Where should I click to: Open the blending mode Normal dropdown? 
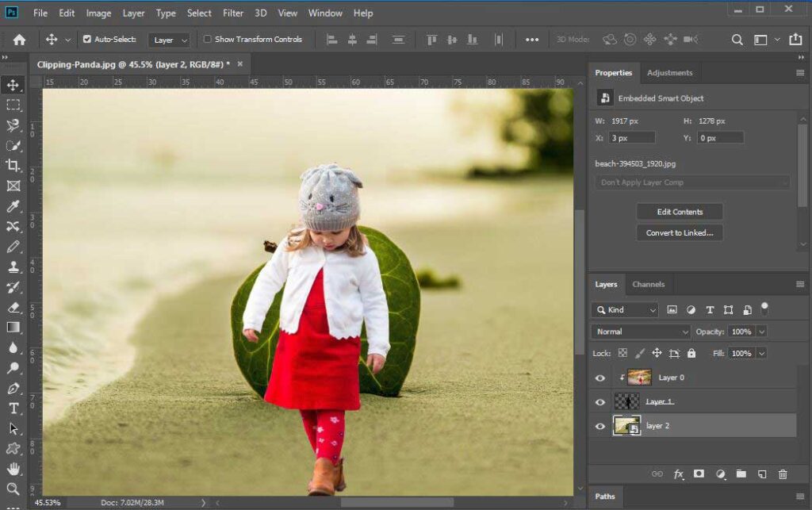pyautogui.click(x=639, y=331)
